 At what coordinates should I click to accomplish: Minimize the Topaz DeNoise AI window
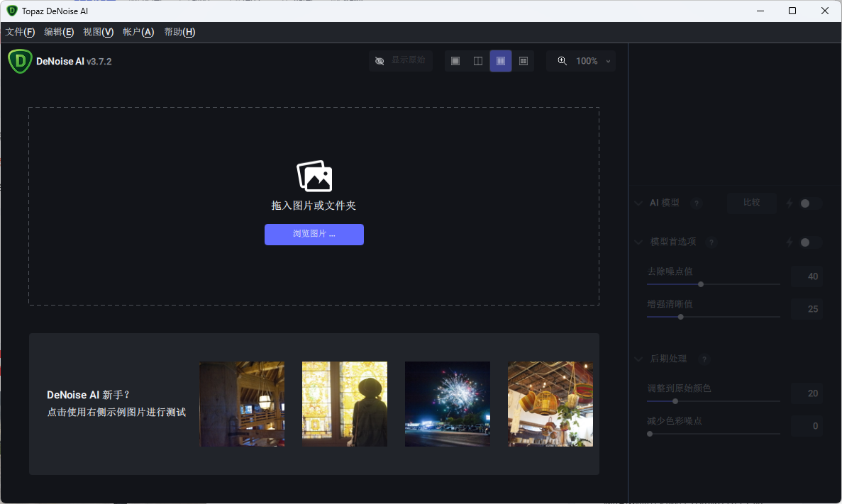tap(760, 11)
